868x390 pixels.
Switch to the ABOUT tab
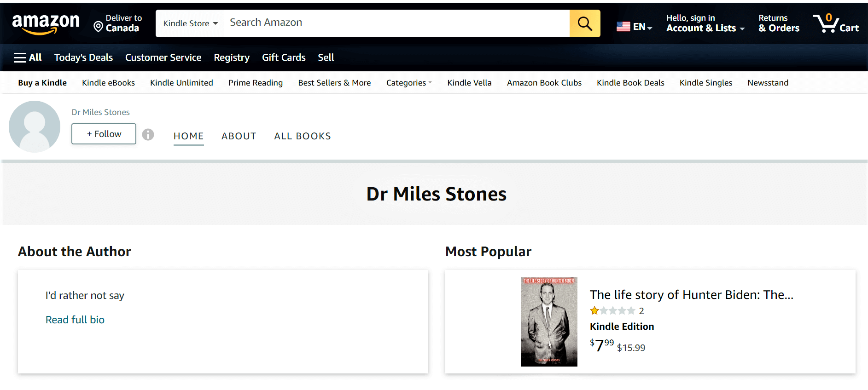(x=239, y=136)
